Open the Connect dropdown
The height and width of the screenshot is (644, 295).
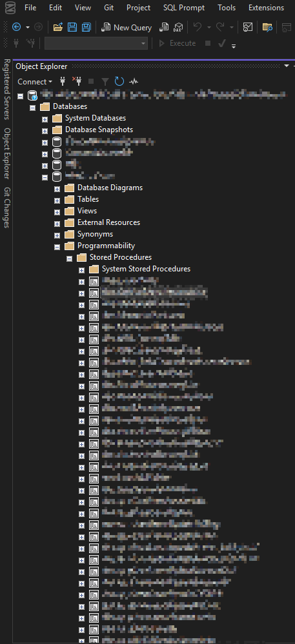click(35, 82)
